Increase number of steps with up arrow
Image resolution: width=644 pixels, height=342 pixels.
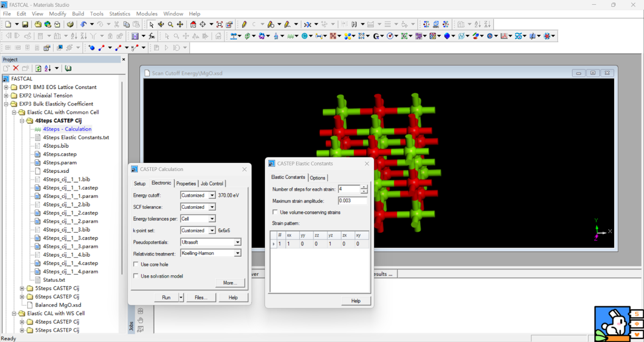pos(364,187)
